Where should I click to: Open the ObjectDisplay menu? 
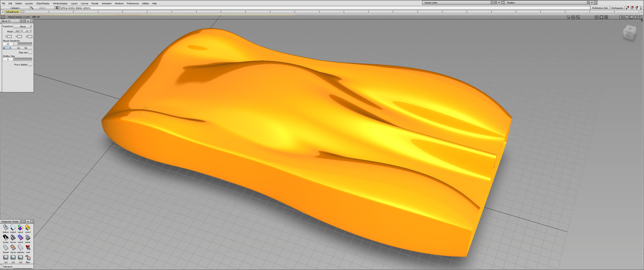[43, 3]
